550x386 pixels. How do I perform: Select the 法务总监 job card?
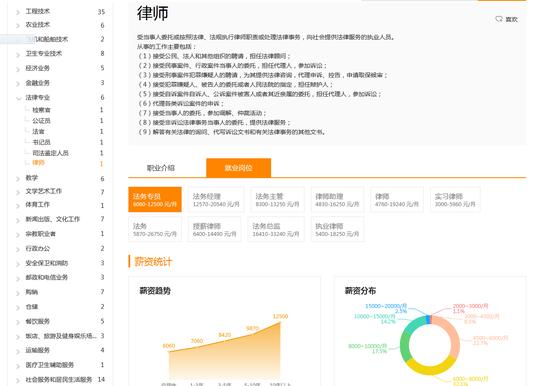click(276, 229)
